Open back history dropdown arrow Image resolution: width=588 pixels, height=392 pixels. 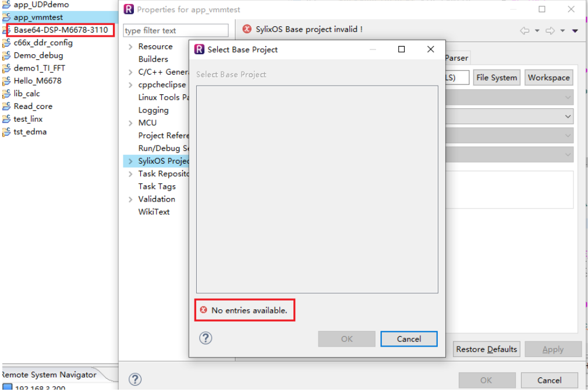[x=537, y=31]
